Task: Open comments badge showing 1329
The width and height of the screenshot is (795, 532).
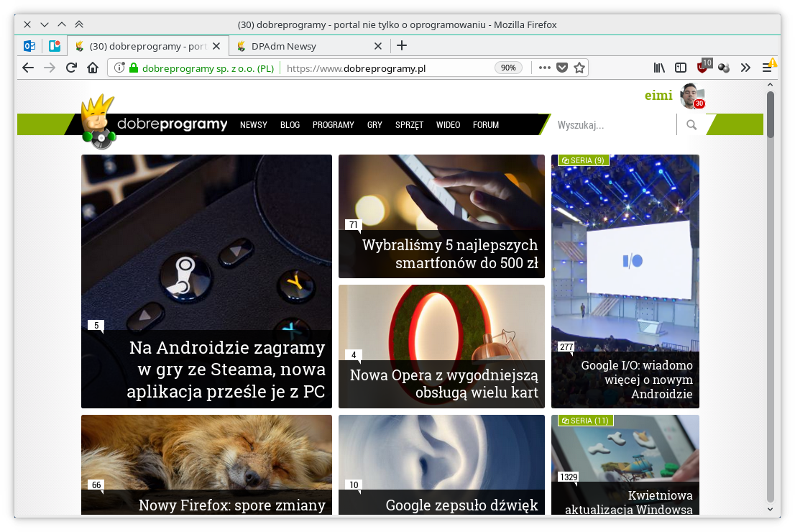Action: pos(569,477)
